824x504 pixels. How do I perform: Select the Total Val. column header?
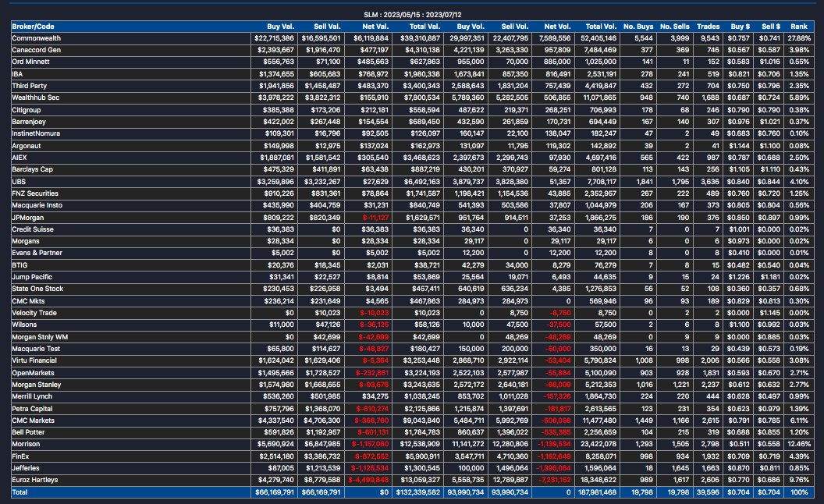pos(424,27)
